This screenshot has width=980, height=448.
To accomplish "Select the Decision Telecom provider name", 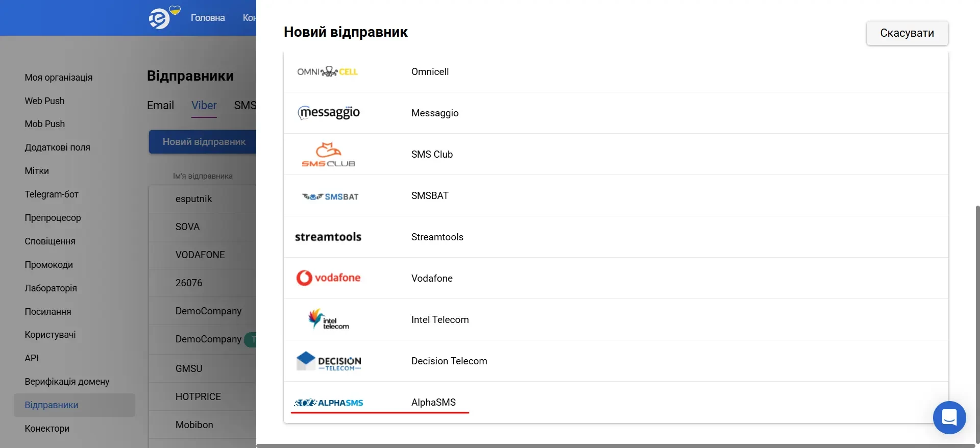I will [x=449, y=361].
